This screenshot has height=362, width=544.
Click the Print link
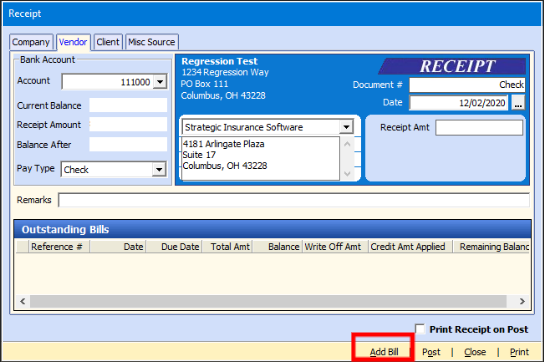pyautogui.click(x=519, y=352)
